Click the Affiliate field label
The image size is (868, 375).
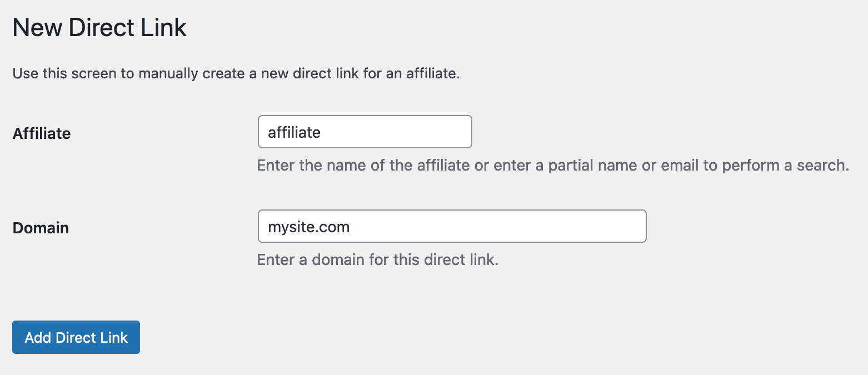click(41, 133)
